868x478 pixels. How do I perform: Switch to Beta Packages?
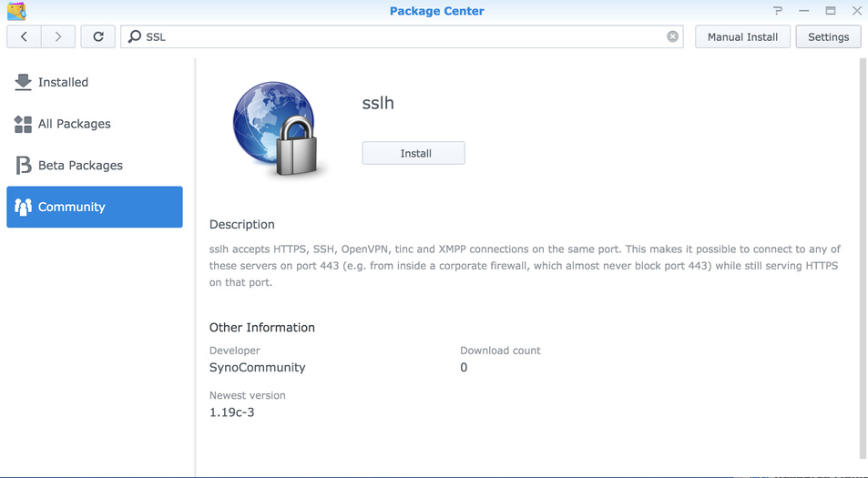click(95, 166)
